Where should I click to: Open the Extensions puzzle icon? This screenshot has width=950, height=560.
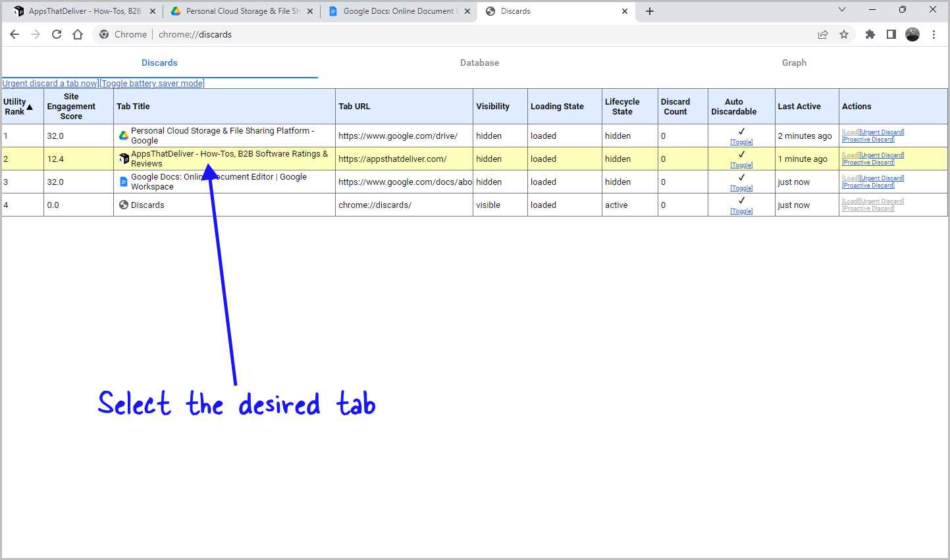(870, 34)
